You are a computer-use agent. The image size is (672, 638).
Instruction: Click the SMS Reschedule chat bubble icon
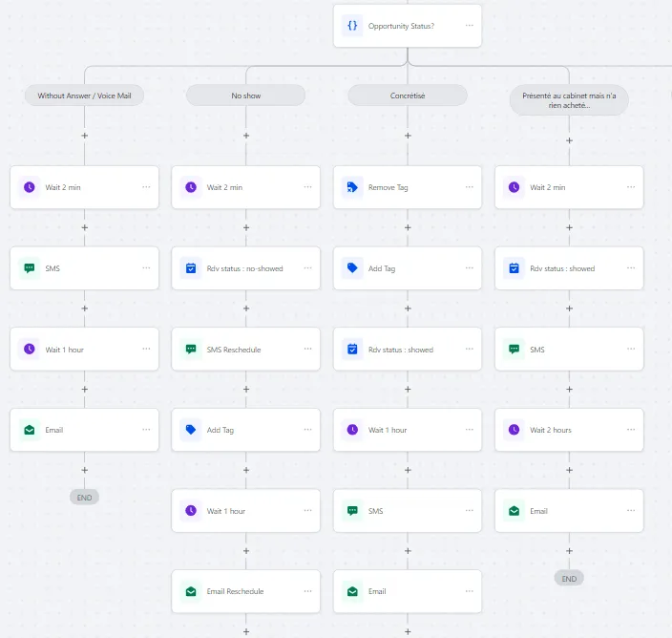pos(191,350)
